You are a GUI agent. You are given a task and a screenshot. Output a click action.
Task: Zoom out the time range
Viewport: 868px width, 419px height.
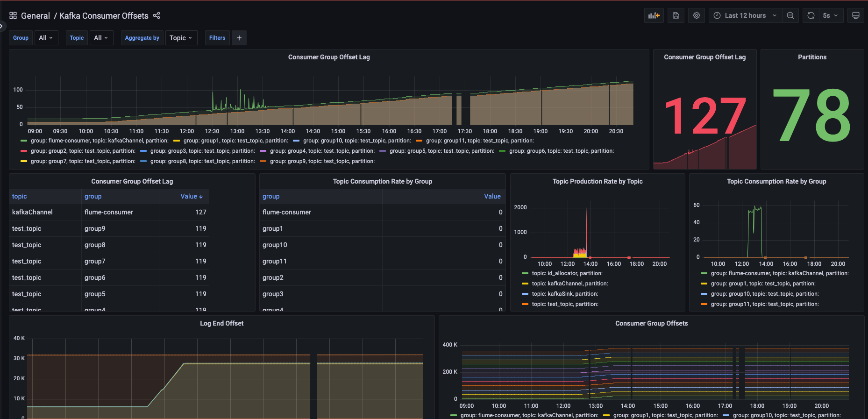click(790, 15)
